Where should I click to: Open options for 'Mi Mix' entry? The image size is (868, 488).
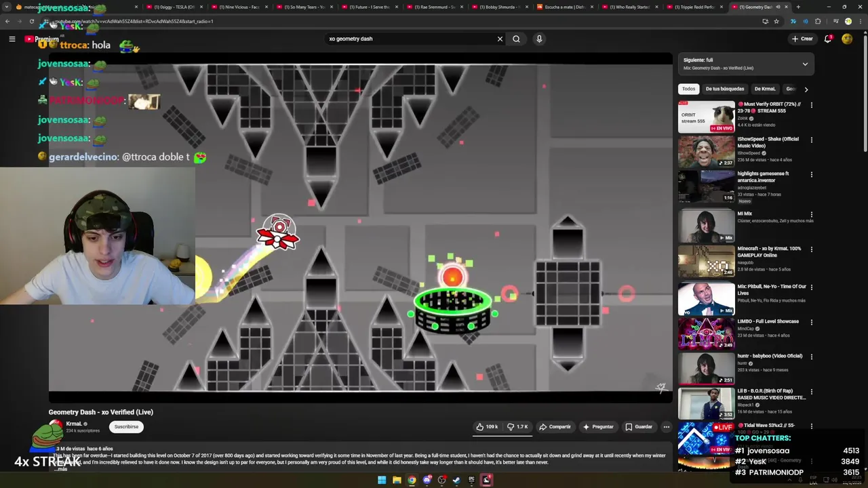click(x=811, y=214)
